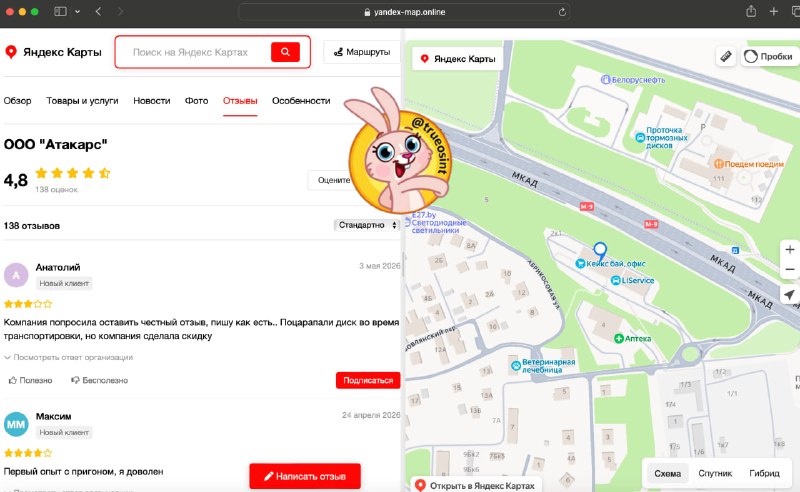This screenshot has height=492, width=800.
Task: Select the Гибрид map type
Action: tap(764, 473)
